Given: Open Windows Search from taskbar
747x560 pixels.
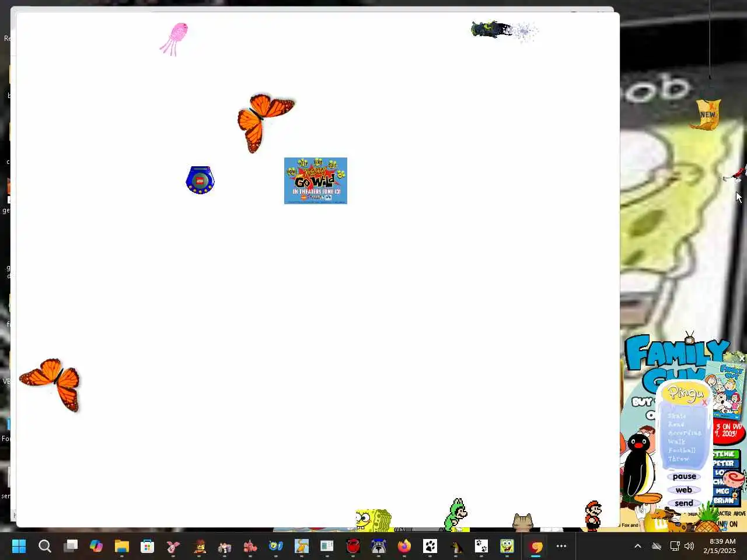Looking at the screenshot, I should coord(45,546).
